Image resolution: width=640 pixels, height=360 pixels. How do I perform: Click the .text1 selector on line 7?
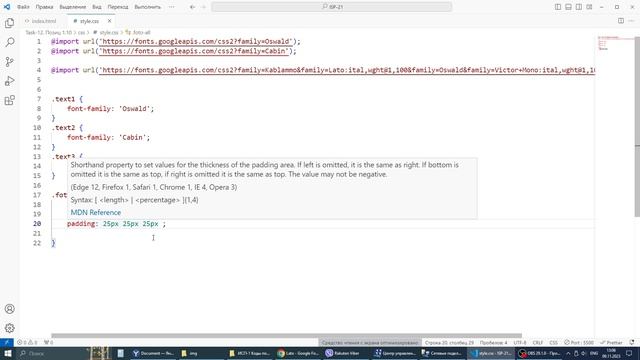[64, 99]
